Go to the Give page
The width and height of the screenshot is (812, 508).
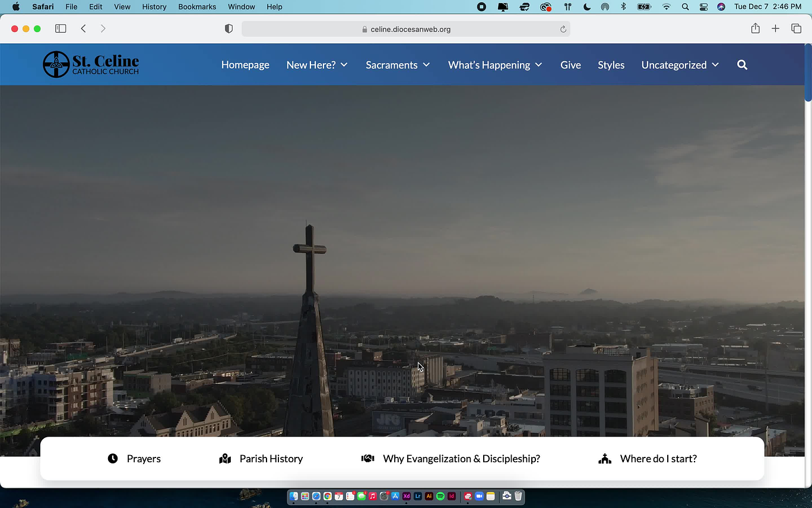570,65
